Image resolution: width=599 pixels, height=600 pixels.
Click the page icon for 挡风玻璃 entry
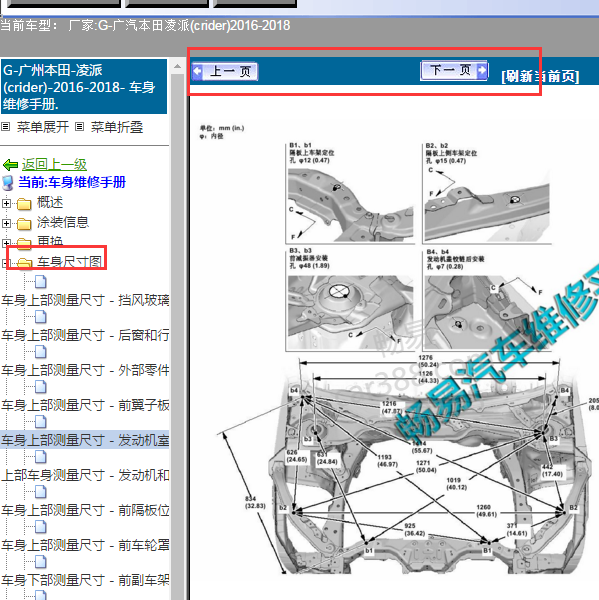[41, 282]
